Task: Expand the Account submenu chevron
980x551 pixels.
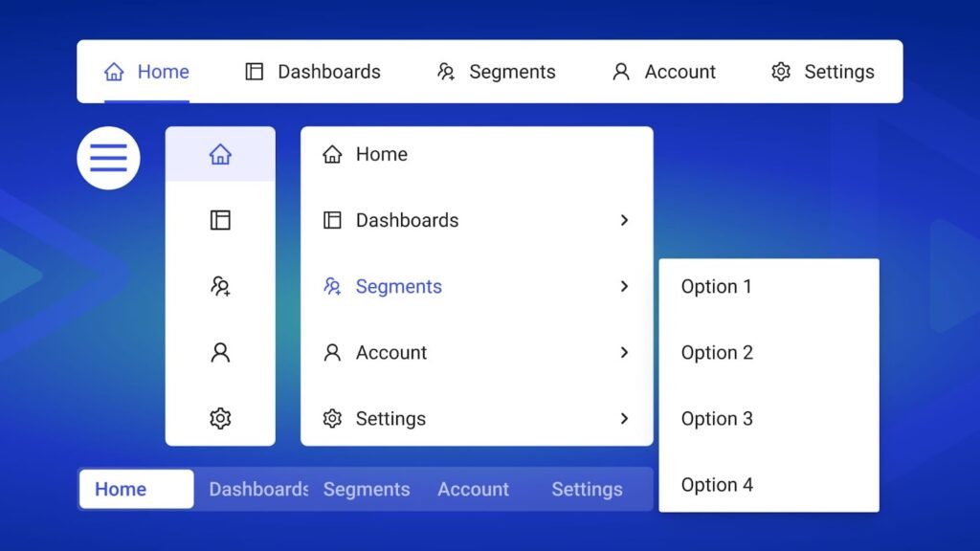Action: pos(624,352)
